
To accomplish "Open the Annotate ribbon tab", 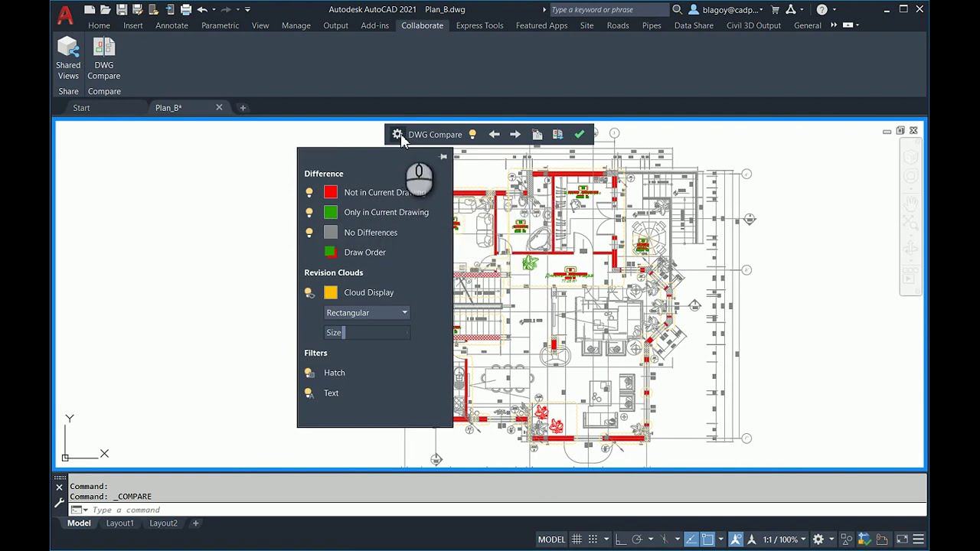I will 171,25.
